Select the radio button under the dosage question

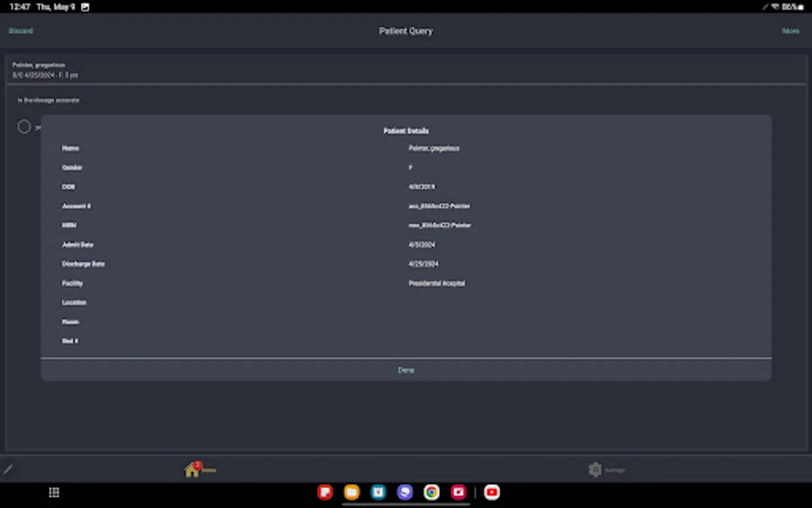[24, 127]
